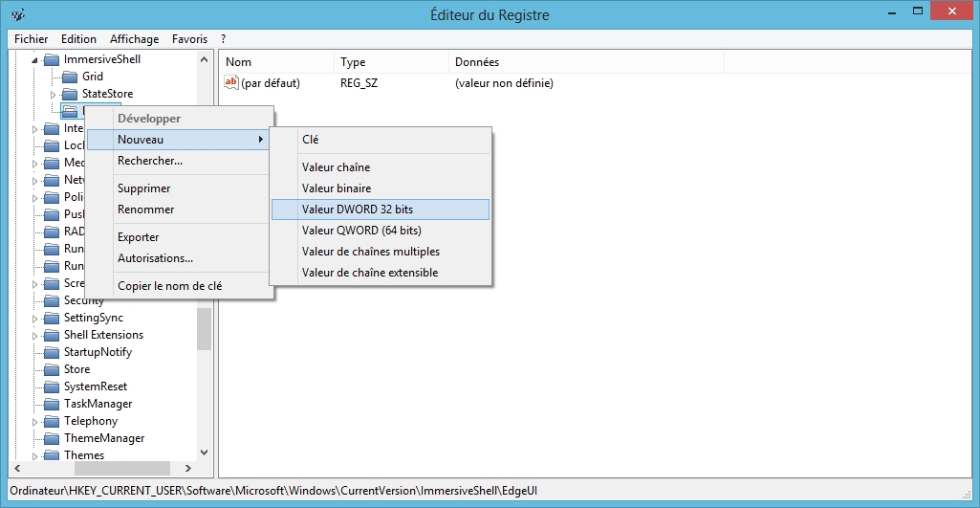This screenshot has height=508, width=980.
Task: Select Valeur chaîne option
Action: (x=381, y=167)
